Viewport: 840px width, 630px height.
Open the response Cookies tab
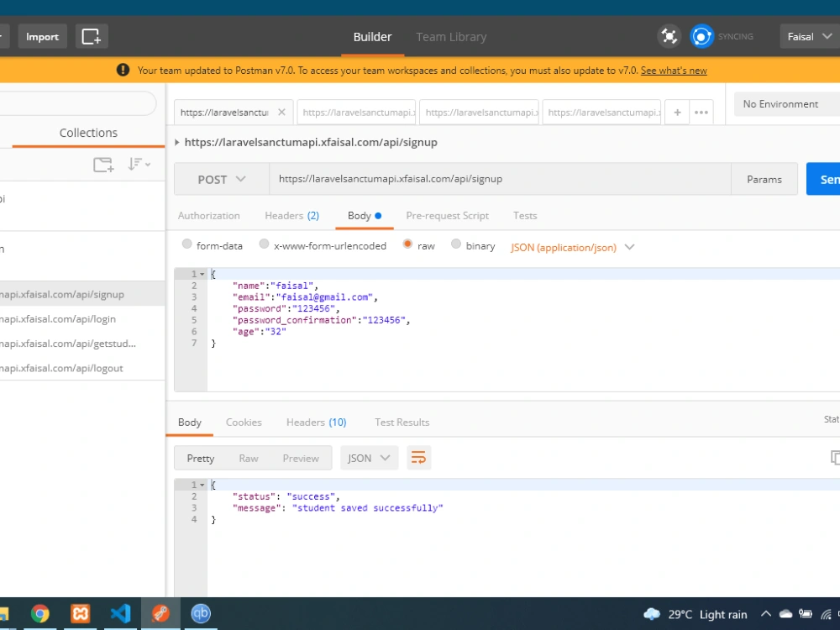(x=244, y=423)
